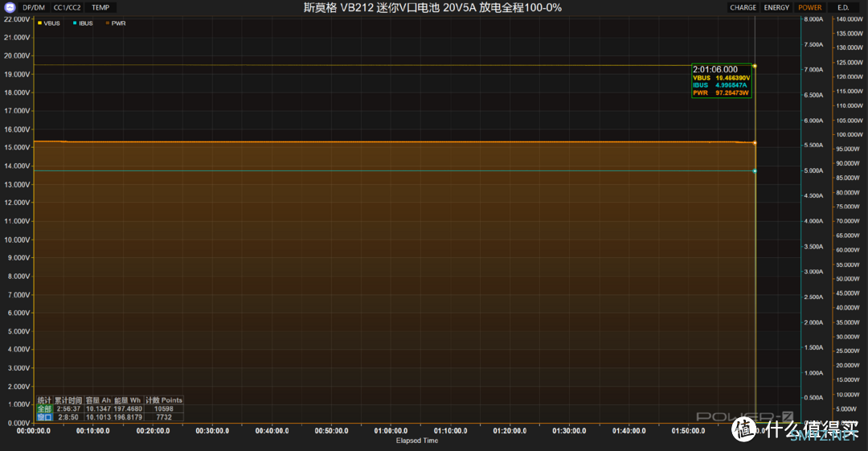The image size is (868, 451).
Task: Click the green 全部 stats row label
Action: (x=44, y=409)
